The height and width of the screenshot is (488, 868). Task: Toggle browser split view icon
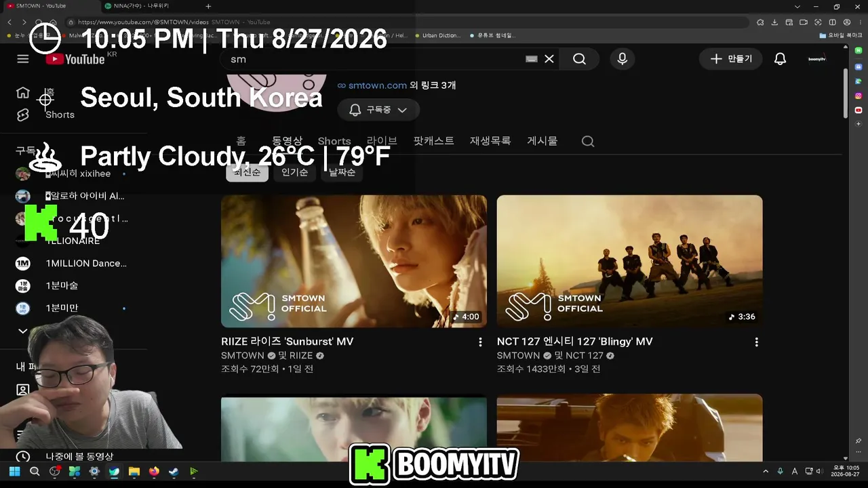[x=833, y=22]
